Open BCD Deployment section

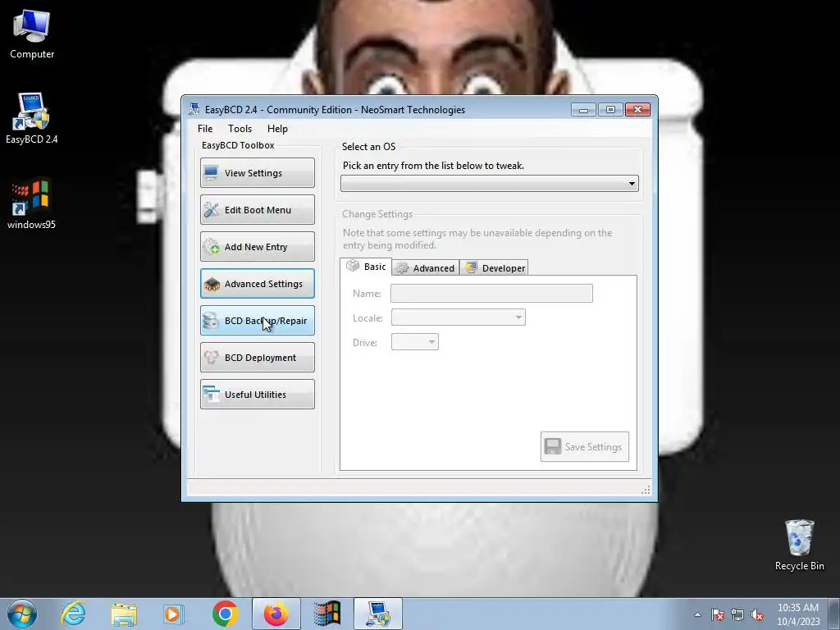[257, 358]
